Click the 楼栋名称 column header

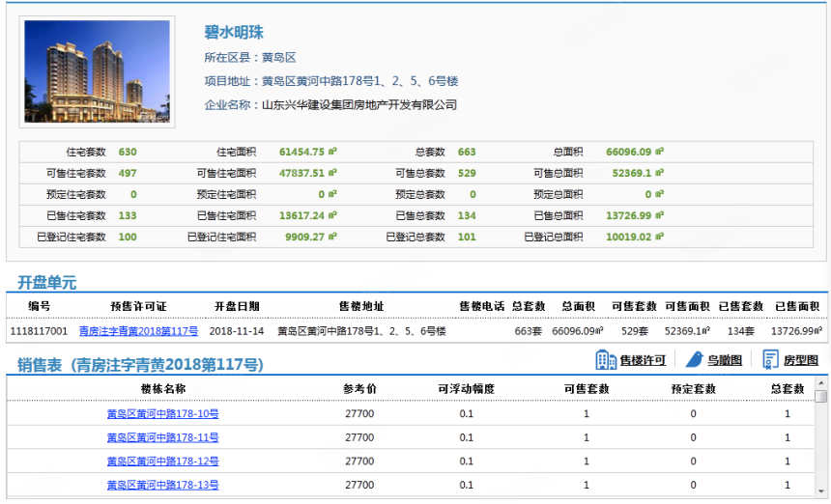[162, 389]
